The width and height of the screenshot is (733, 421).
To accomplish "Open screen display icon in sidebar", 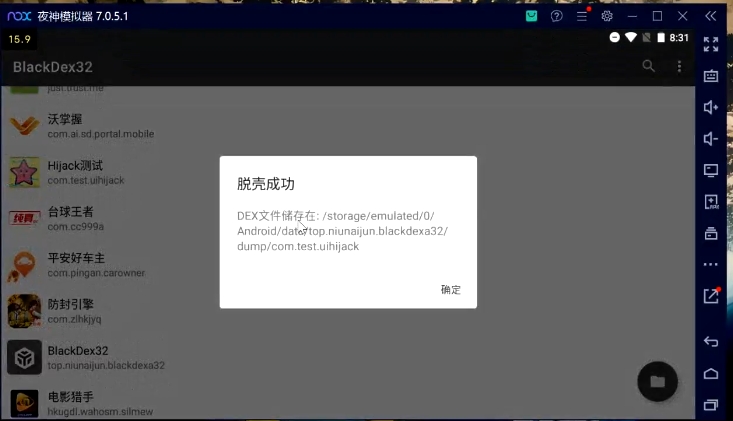I will (x=711, y=170).
